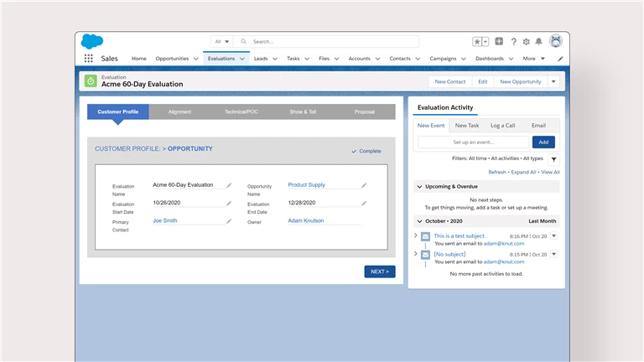
Task: Go to the Home tab
Action: click(139, 59)
